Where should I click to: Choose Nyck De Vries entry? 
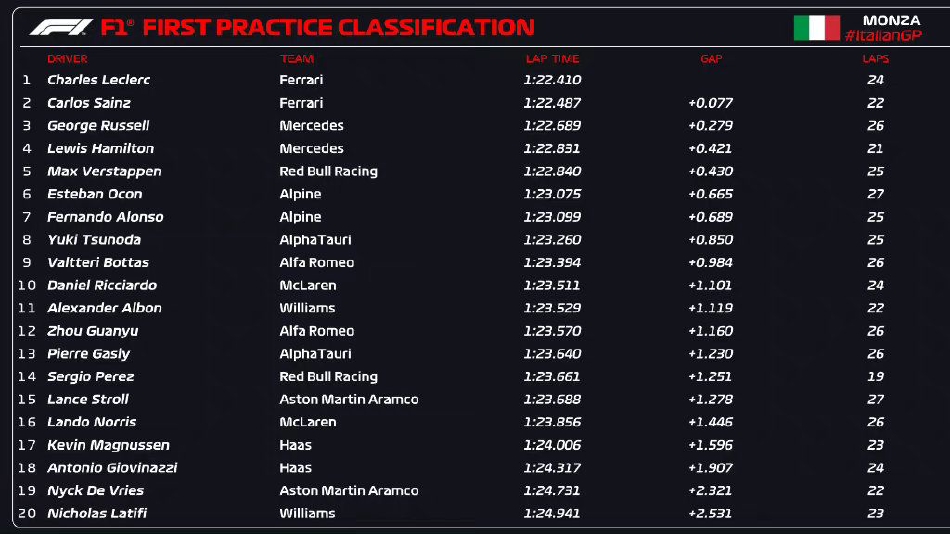(x=95, y=491)
